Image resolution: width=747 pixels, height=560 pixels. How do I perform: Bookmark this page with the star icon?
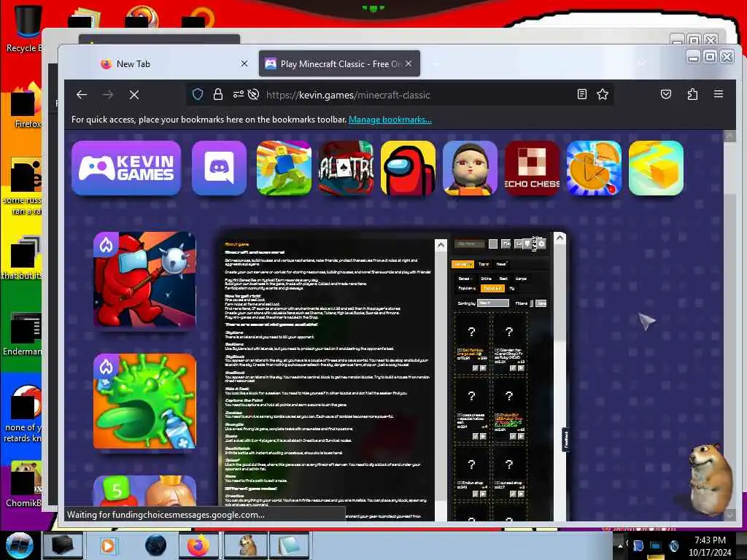click(x=603, y=94)
